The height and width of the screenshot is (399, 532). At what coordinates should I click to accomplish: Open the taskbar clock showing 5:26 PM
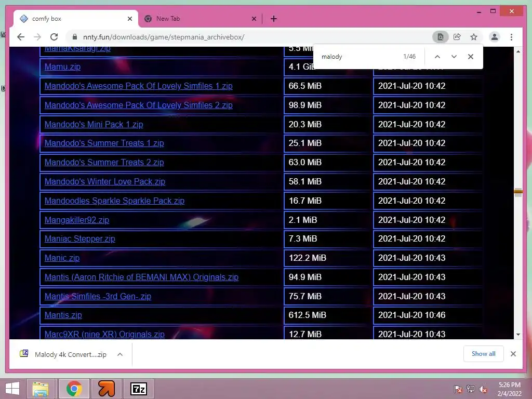pos(509,389)
